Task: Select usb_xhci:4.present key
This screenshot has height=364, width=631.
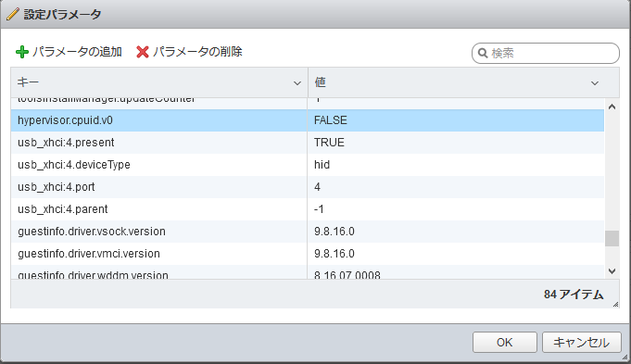Action: (66, 143)
